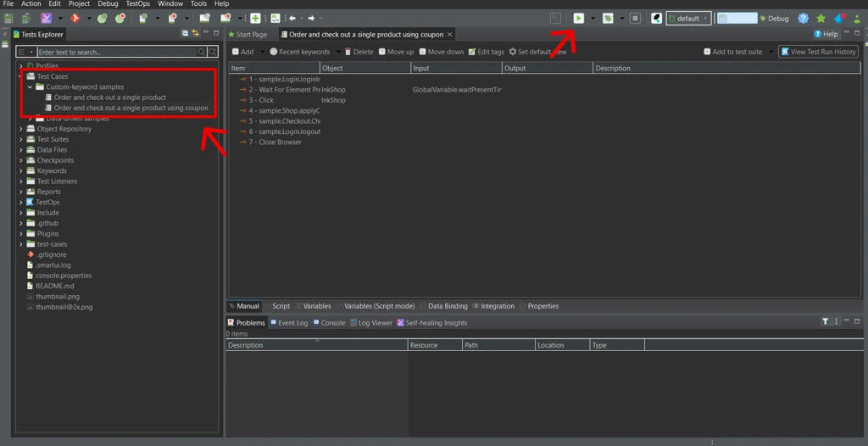This screenshot has width=868, height=446.
Task: Open the TestOps menu
Action: 138,4
